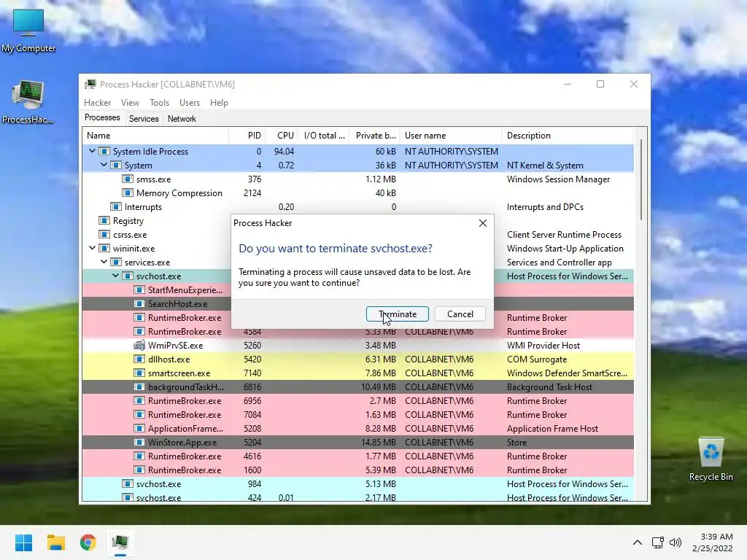Open the Users menu
The height and width of the screenshot is (560, 747).
[190, 102]
